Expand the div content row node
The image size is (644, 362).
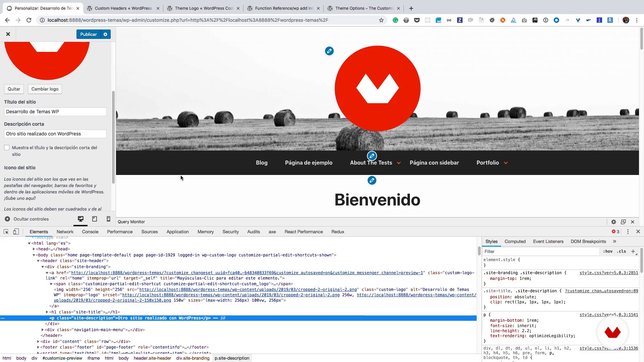(38, 342)
